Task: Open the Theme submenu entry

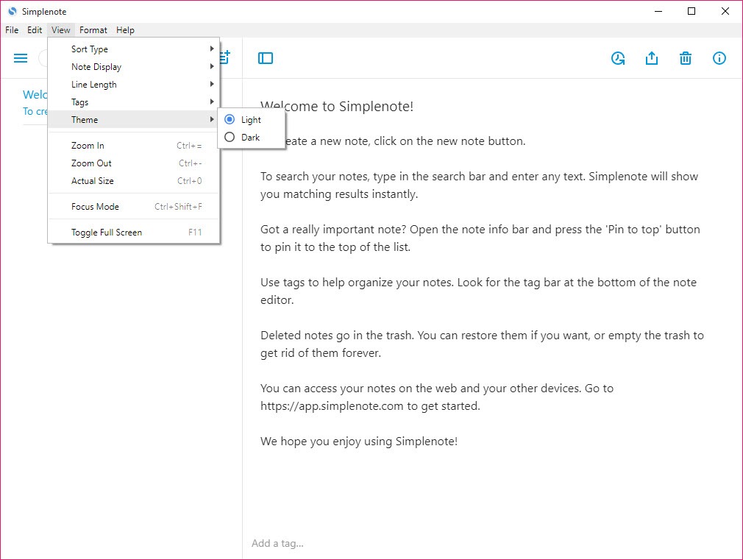Action: pyautogui.click(x=134, y=119)
